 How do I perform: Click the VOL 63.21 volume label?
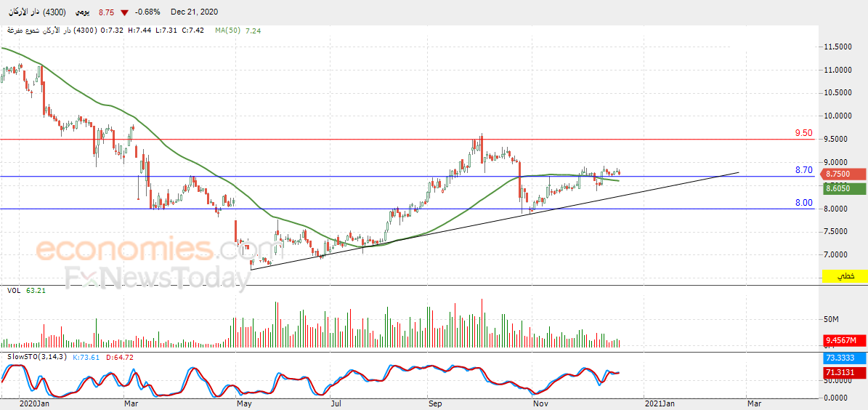[x=26, y=290]
